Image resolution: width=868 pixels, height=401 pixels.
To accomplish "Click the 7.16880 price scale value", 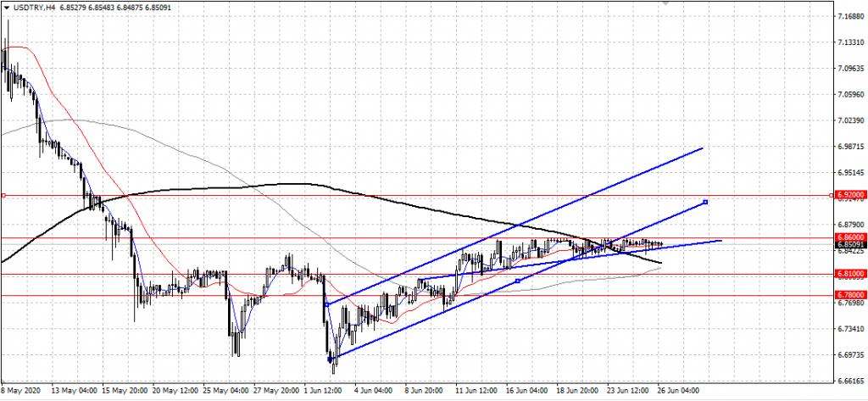I will click(x=849, y=16).
